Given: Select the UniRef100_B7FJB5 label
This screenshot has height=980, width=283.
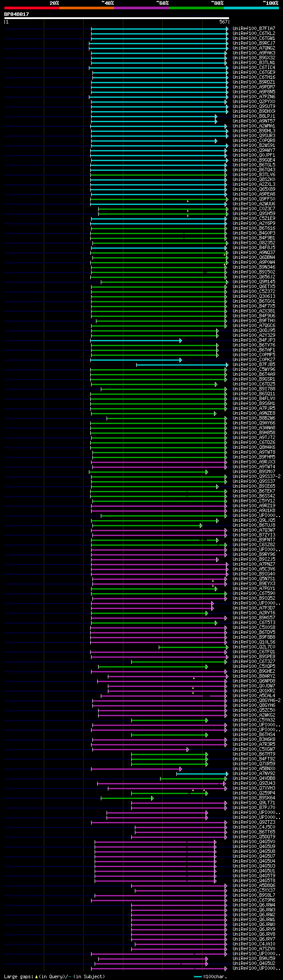Looking at the screenshot, I should tap(254, 364).
